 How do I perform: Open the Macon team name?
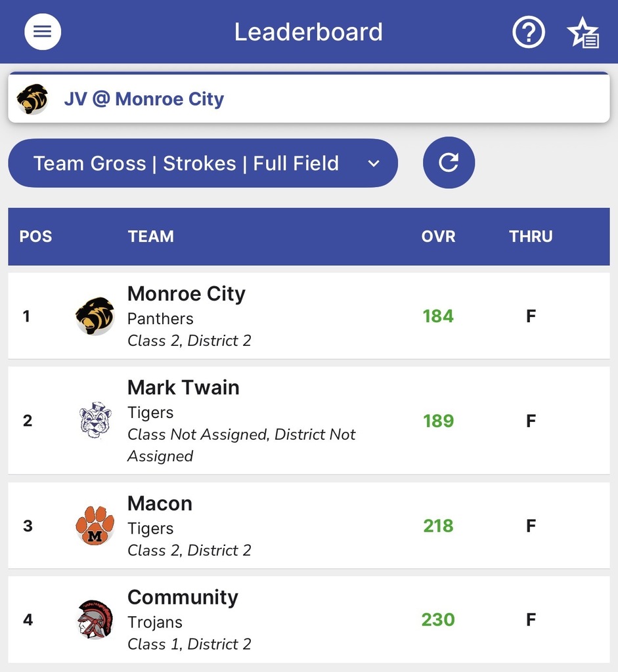[160, 503]
